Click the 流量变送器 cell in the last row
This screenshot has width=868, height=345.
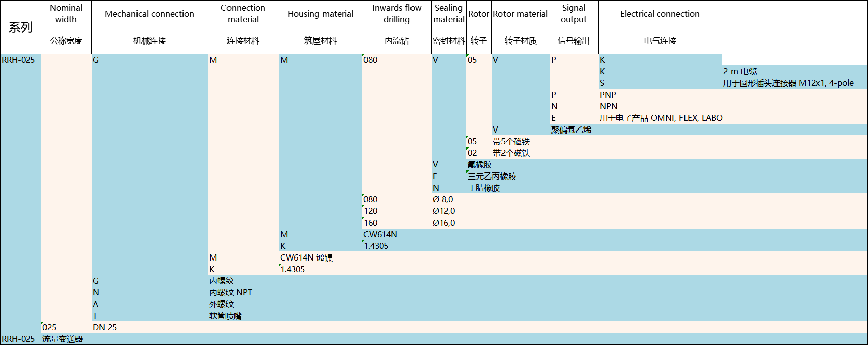[62, 339]
